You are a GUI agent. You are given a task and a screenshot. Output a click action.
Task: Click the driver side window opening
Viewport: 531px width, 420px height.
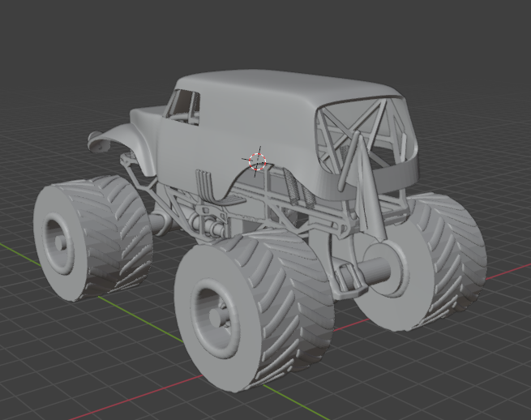183,107
